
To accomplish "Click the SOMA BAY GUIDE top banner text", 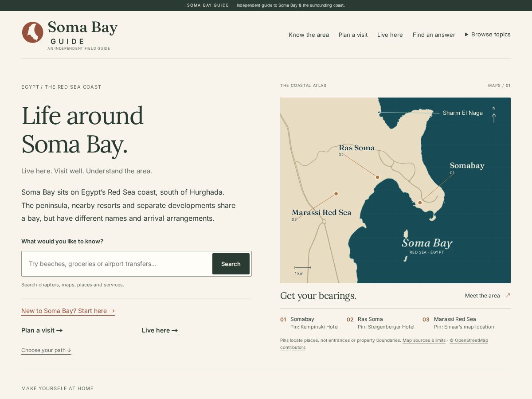I will coord(208,5).
